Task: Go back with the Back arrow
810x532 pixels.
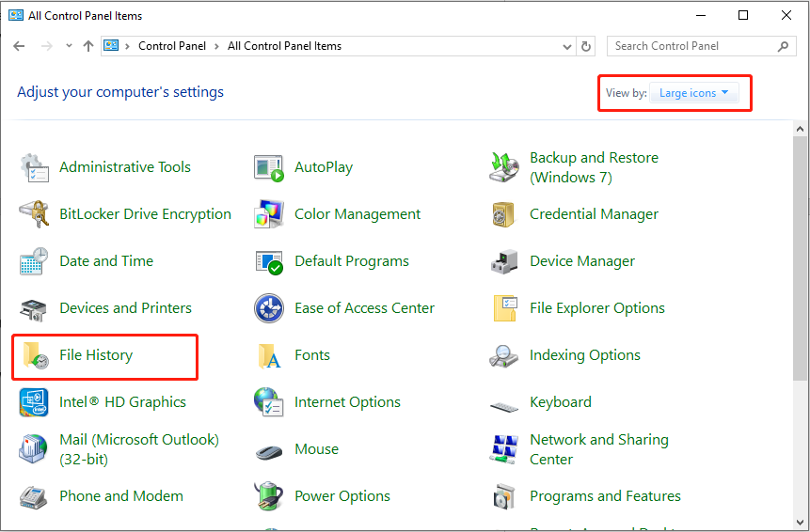Action: point(19,46)
